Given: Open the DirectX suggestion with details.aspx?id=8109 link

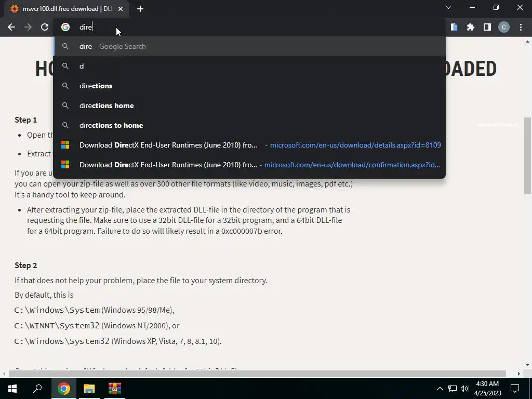Looking at the screenshot, I should point(249,145).
